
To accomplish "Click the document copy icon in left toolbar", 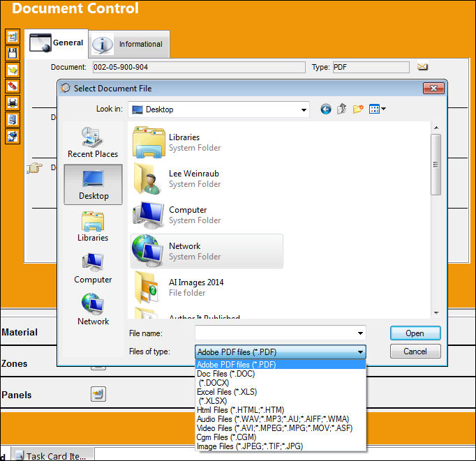I will pyautogui.click(x=13, y=119).
